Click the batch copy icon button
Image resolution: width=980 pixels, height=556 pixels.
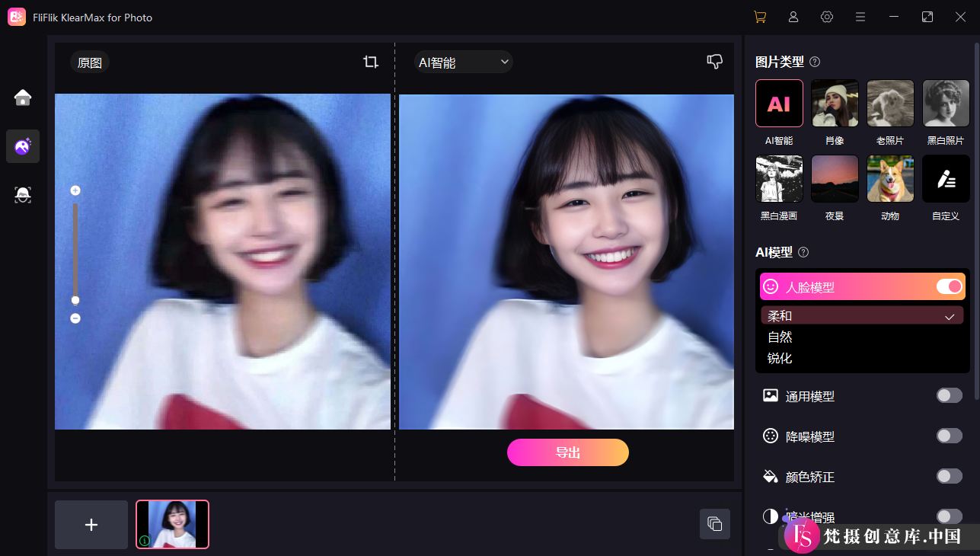[x=714, y=524]
